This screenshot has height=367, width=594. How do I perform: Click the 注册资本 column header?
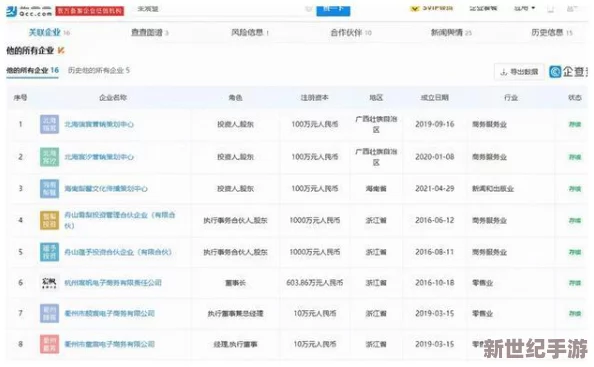pyautogui.click(x=314, y=98)
